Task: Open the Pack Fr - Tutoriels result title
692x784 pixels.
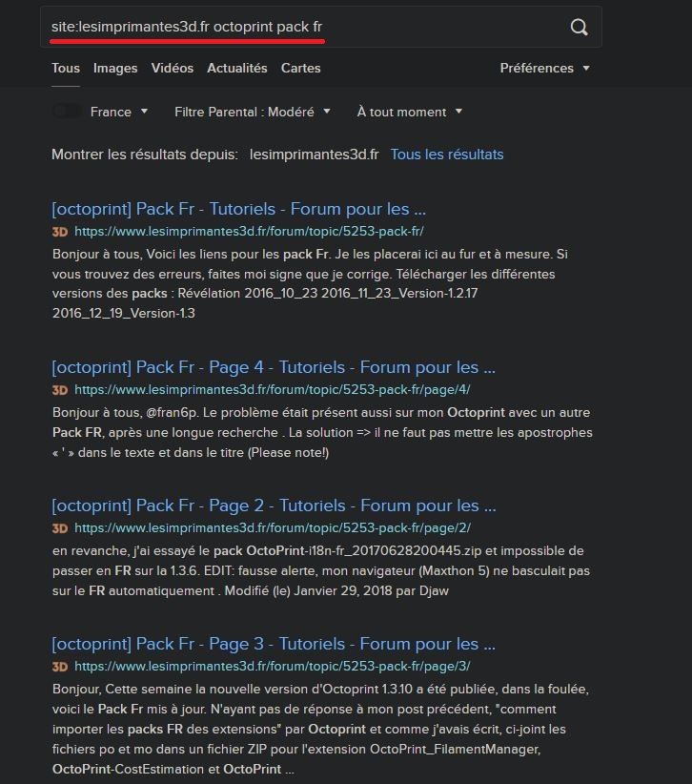Action: (x=239, y=209)
